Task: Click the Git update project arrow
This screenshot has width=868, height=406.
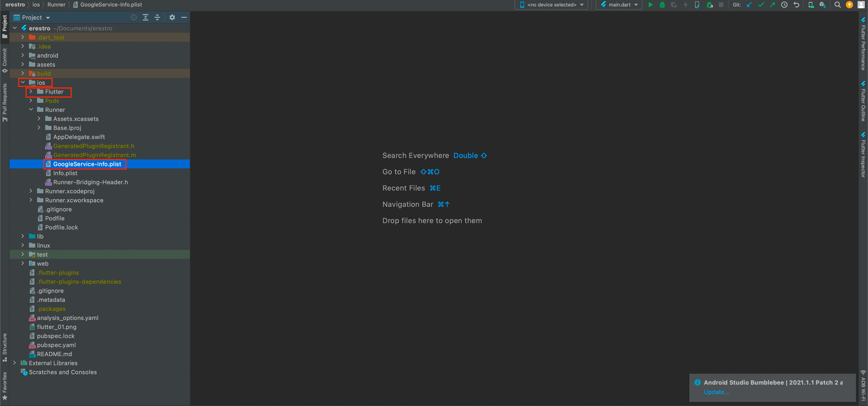Action: tap(749, 5)
